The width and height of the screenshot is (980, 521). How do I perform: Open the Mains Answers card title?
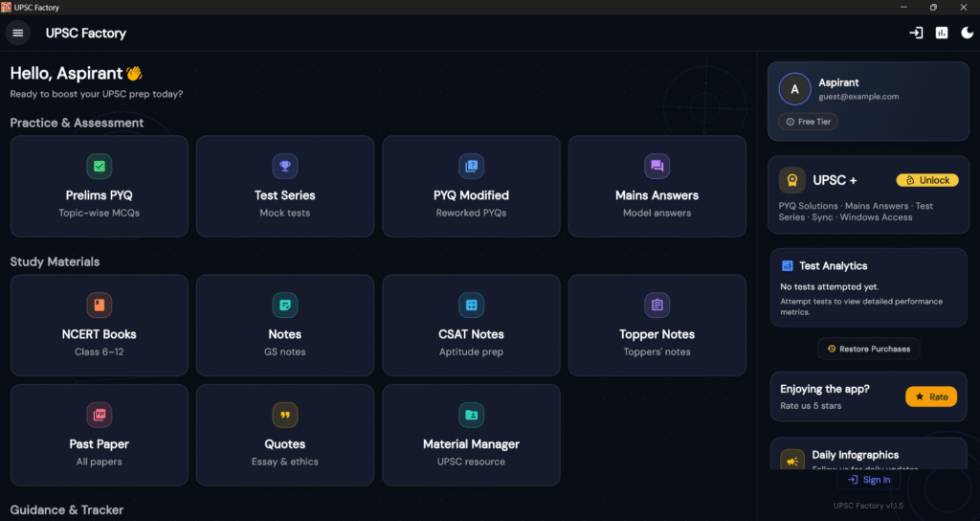click(657, 195)
